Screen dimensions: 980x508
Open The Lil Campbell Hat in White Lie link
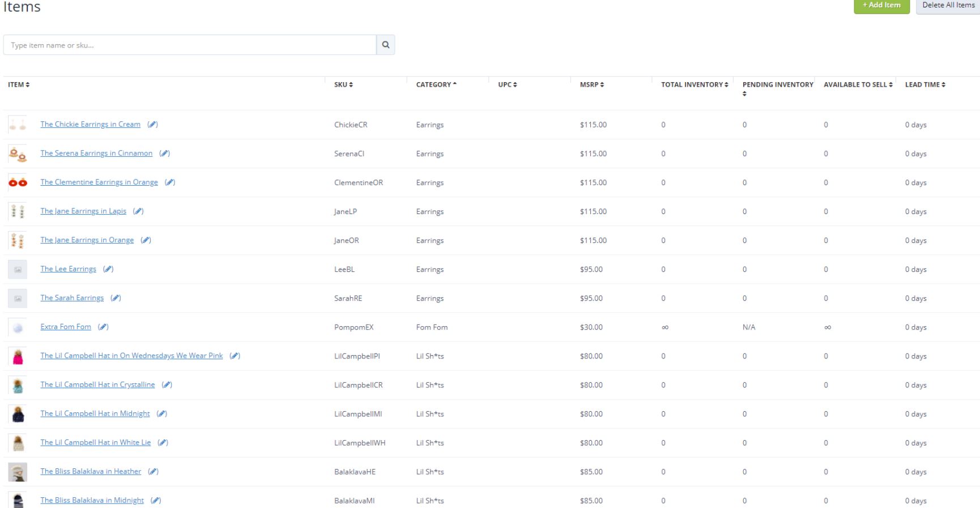96,442
